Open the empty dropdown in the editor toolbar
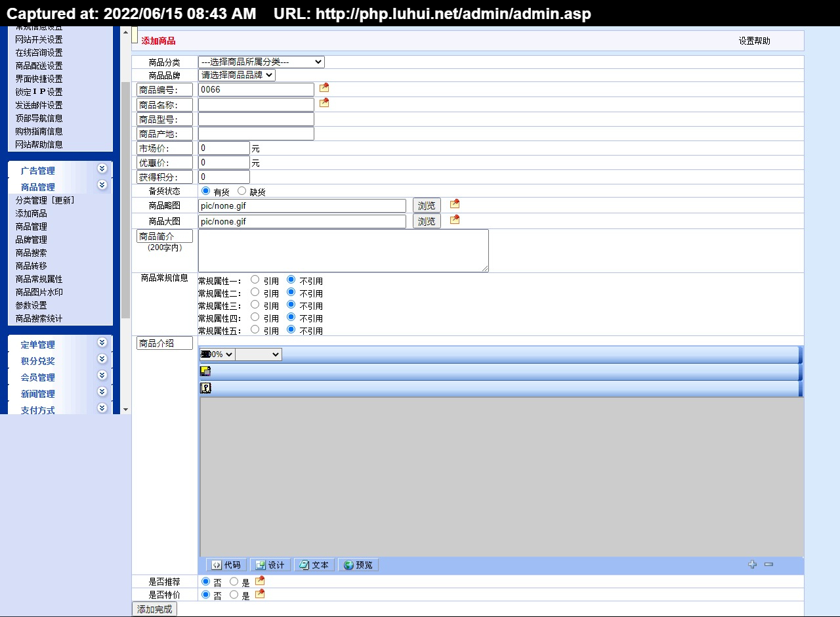This screenshot has width=840, height=617. [259, 354]
